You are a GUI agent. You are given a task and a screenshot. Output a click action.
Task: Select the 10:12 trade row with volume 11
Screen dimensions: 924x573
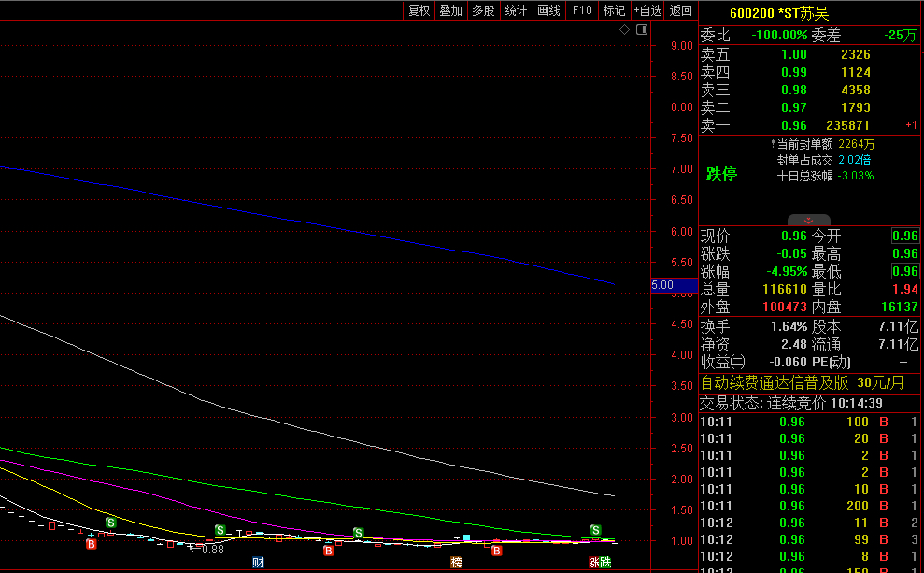(x=809, y=523)
